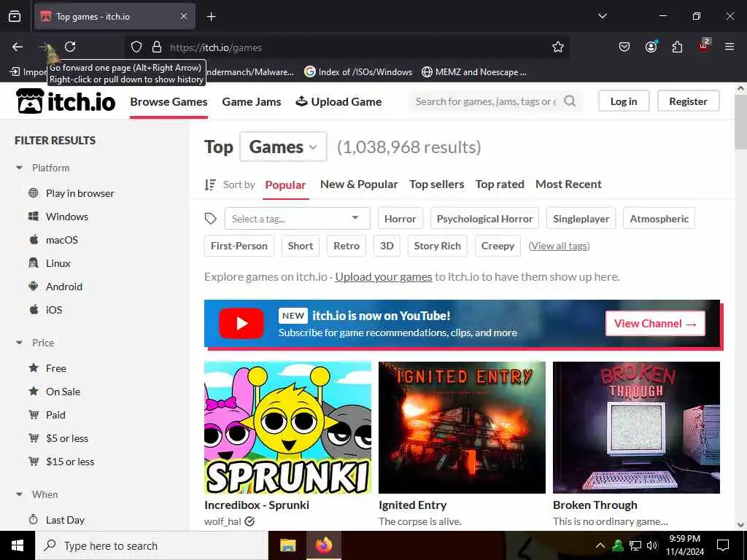Click the tag icon beside tag selector
Screen dimensions: 747x560
coord(211,219)
